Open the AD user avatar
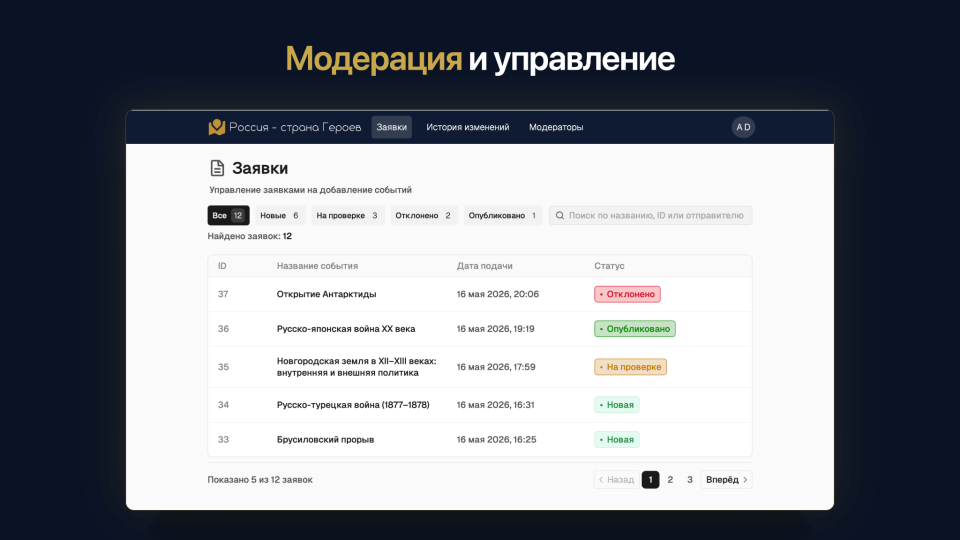 743,127
